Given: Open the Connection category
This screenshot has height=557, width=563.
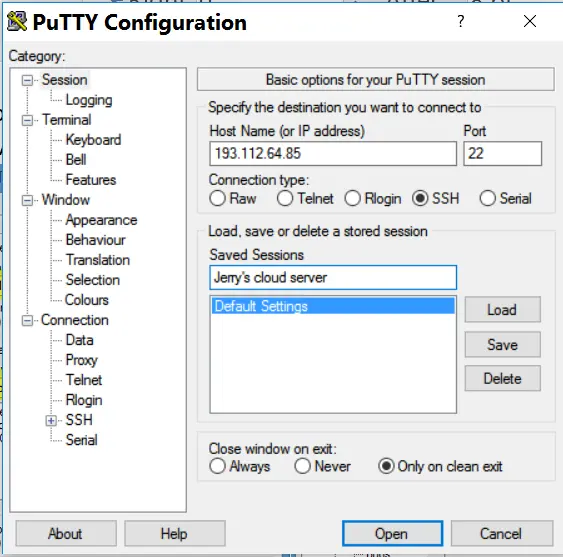Looking at the screenshot, I should tap(75, 320).
